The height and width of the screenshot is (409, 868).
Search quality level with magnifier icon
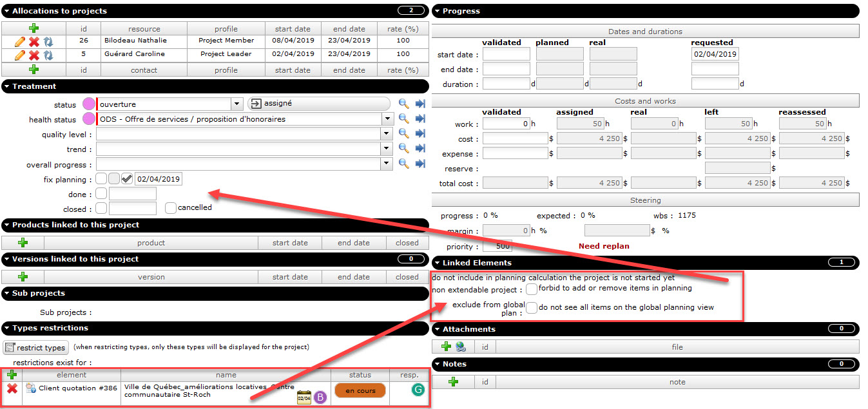(x=404, y=134)
